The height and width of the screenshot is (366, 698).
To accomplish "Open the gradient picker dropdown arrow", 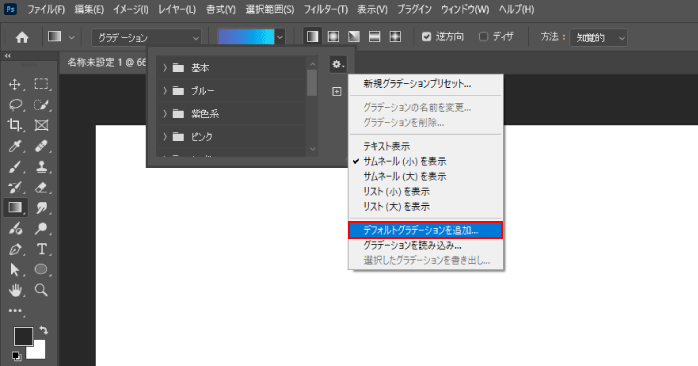I will click(280, 37).
